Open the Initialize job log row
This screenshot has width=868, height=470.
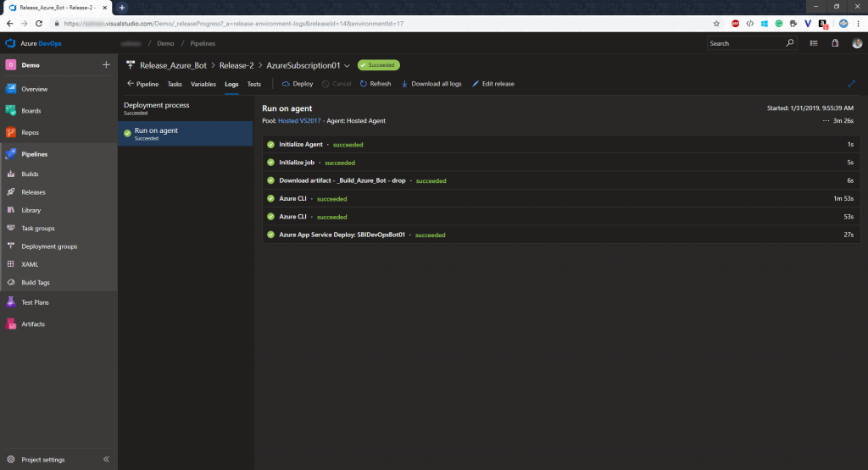point(561,163)
